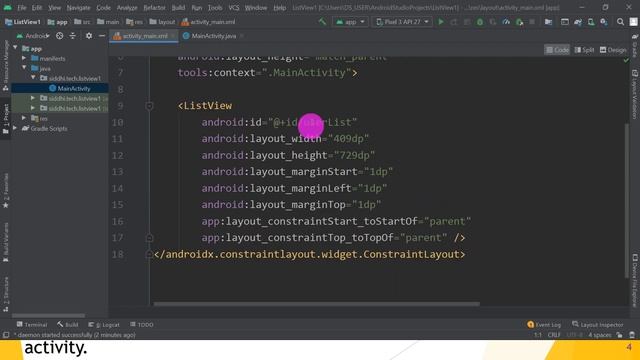640x360 pixels.
Task: Open Project Structure icon in toolbar
Action: 548,22
